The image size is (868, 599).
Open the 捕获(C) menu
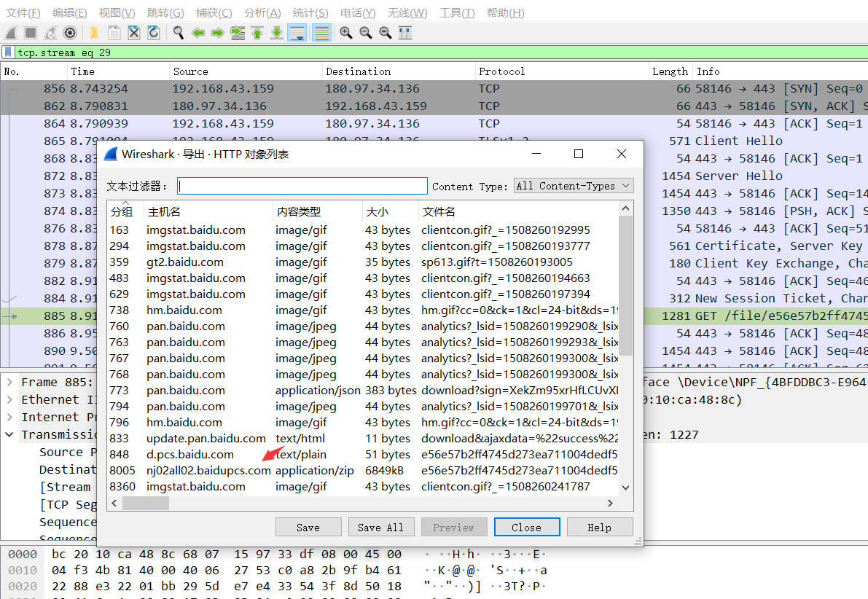pyautogui.click(x=214, y=12)
